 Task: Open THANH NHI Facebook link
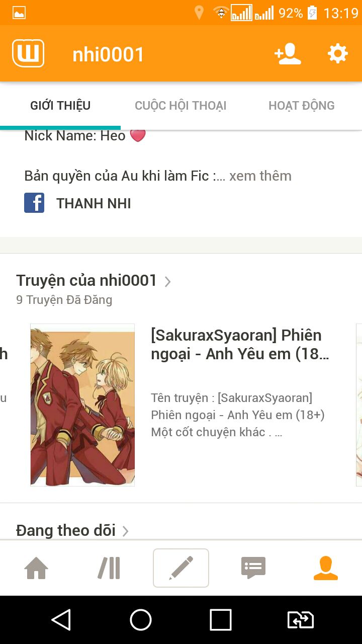94,203
